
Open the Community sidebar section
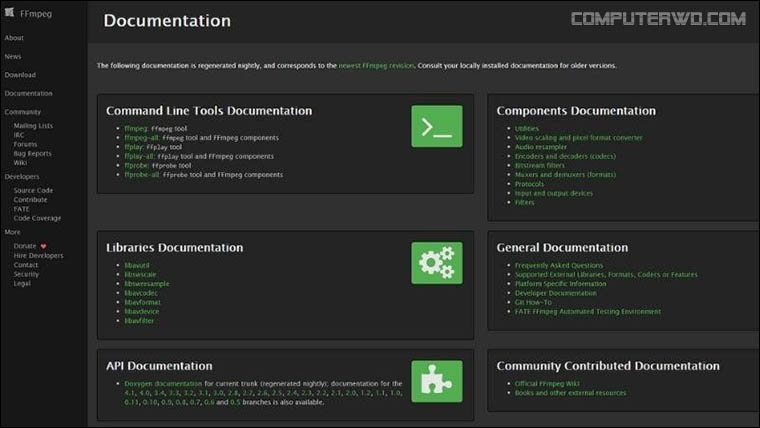point(22,111)
